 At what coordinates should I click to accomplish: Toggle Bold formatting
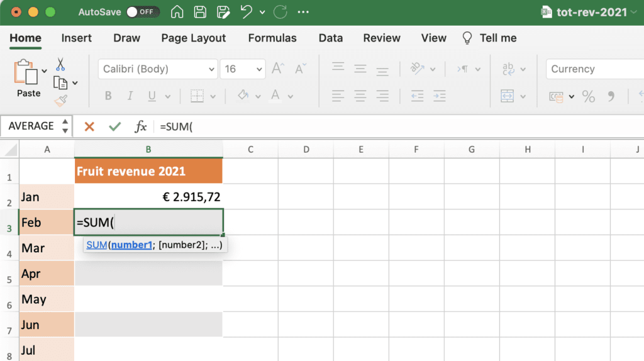point(108,96)
